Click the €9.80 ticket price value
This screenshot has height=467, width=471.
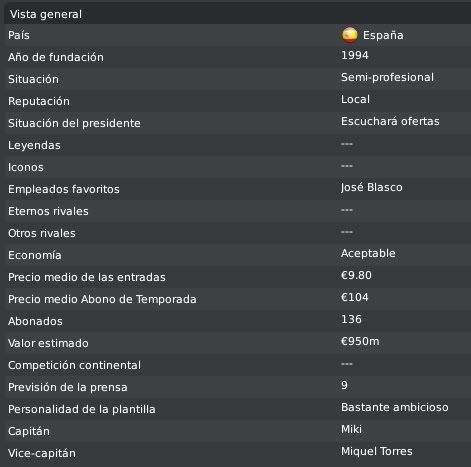pos(356,275)
